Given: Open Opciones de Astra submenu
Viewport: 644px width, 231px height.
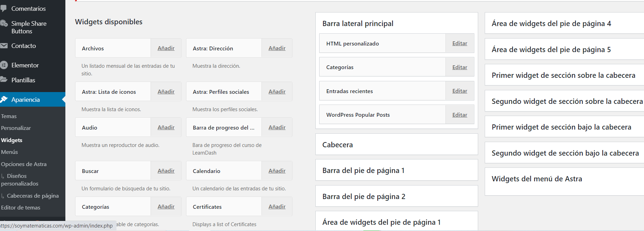Looking at the screenshot, I should click(24, 164).
